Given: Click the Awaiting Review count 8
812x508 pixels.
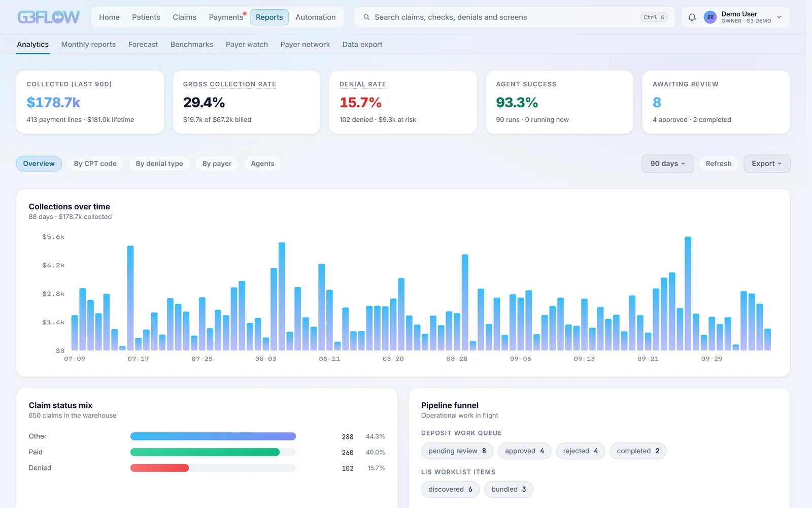Looking at the screenshot, I should point(657,103).
